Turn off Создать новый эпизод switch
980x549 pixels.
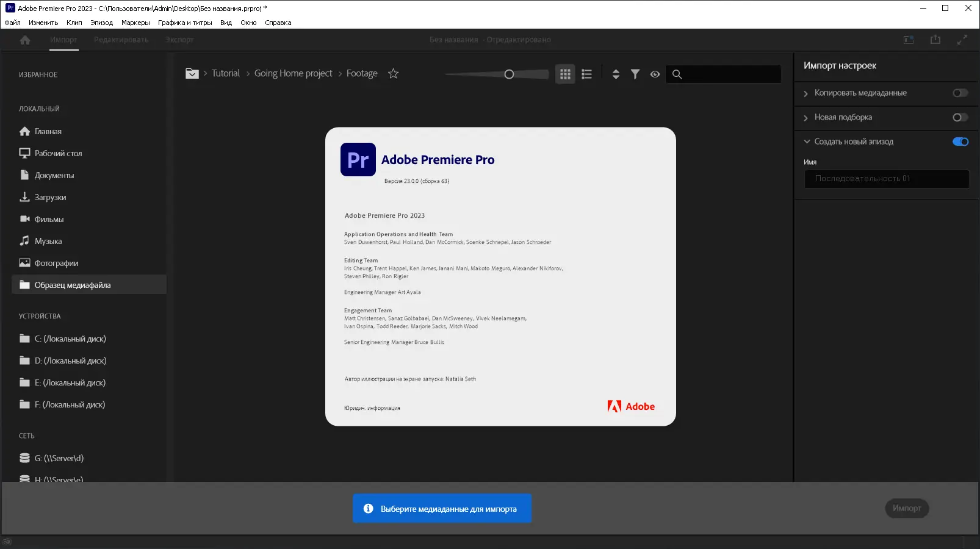(960, 142)
